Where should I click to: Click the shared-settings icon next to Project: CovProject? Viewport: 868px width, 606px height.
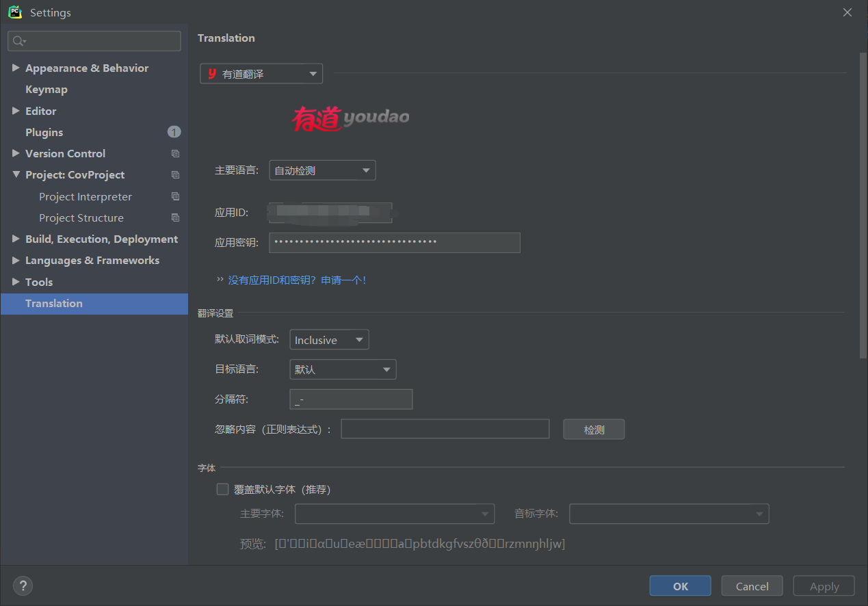click(176, 174)
